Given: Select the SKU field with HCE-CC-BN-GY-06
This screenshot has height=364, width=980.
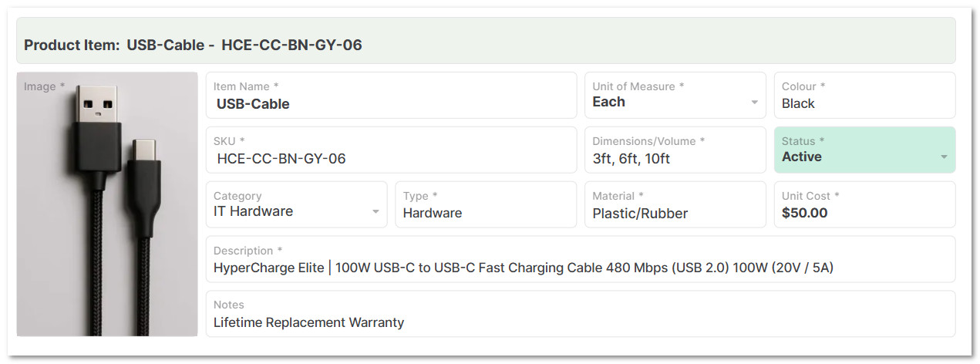Looking at the screenshot, I should point(391,158).
